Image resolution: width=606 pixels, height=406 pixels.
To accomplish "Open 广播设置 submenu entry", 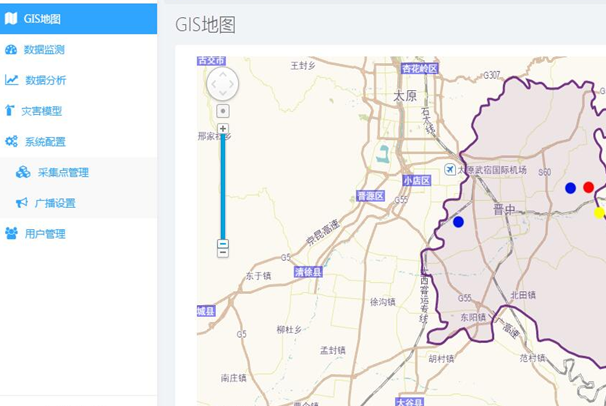I will [x=55, y=203].
